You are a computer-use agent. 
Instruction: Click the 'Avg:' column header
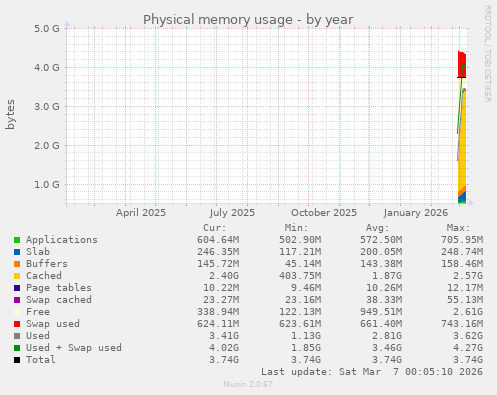(x=378, y=228)
